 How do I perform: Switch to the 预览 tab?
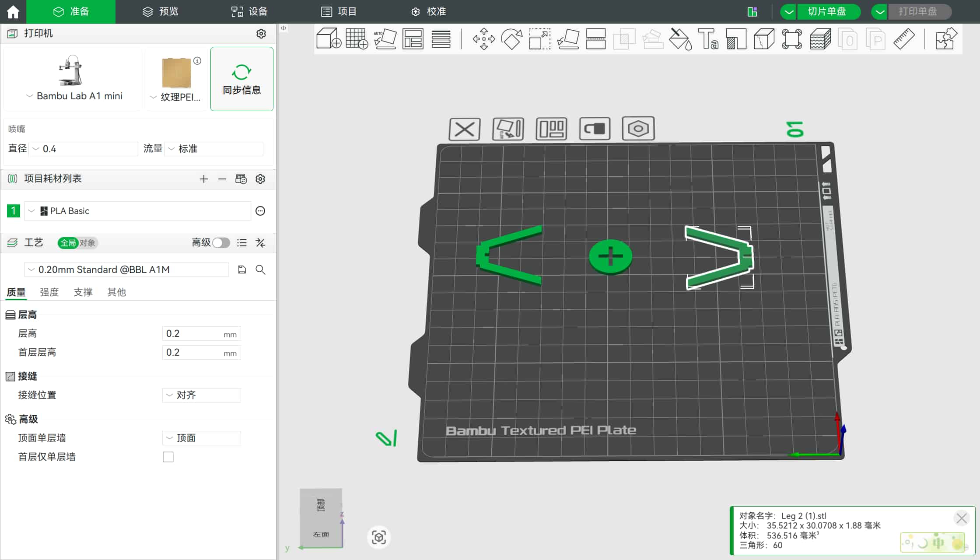(160, 11)
